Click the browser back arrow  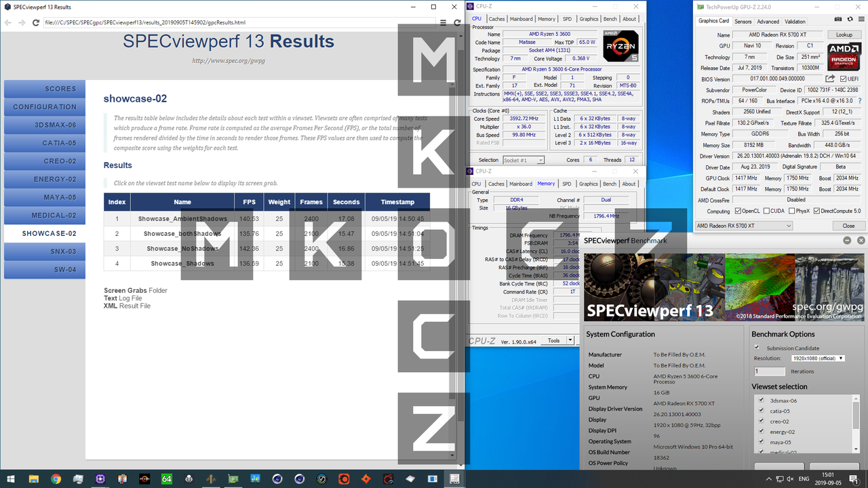[x=8, y=22]
